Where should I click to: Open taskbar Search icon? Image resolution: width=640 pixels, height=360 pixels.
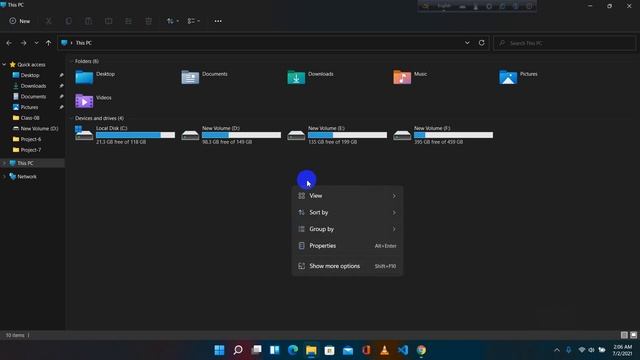click(238, 350)
